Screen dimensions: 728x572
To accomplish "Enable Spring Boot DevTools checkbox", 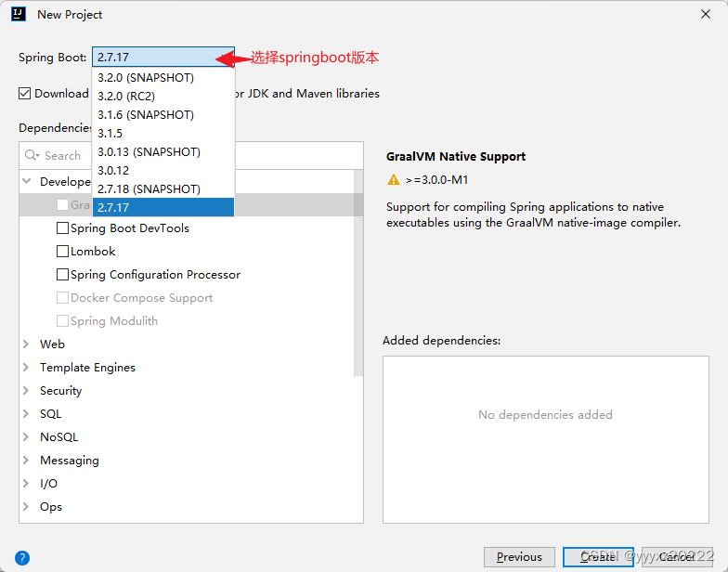I will pyautogui.click(x=62, y=228).
